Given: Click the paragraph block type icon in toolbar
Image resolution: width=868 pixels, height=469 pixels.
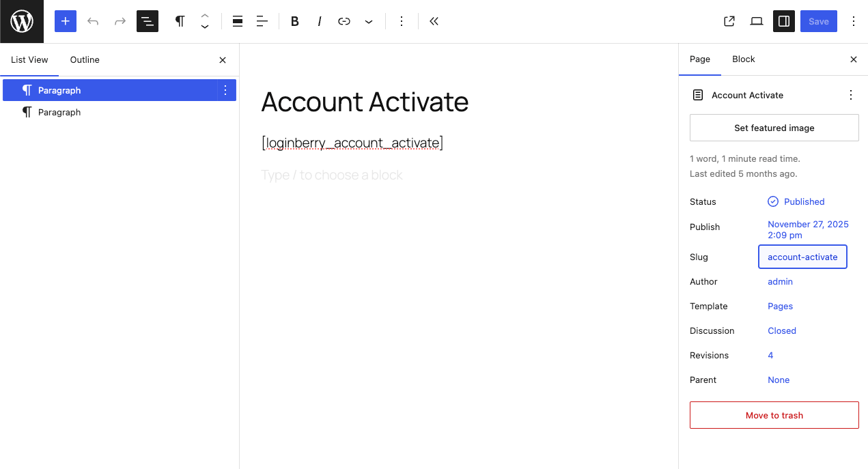Looking at the screenshot, I should point(180,21).
